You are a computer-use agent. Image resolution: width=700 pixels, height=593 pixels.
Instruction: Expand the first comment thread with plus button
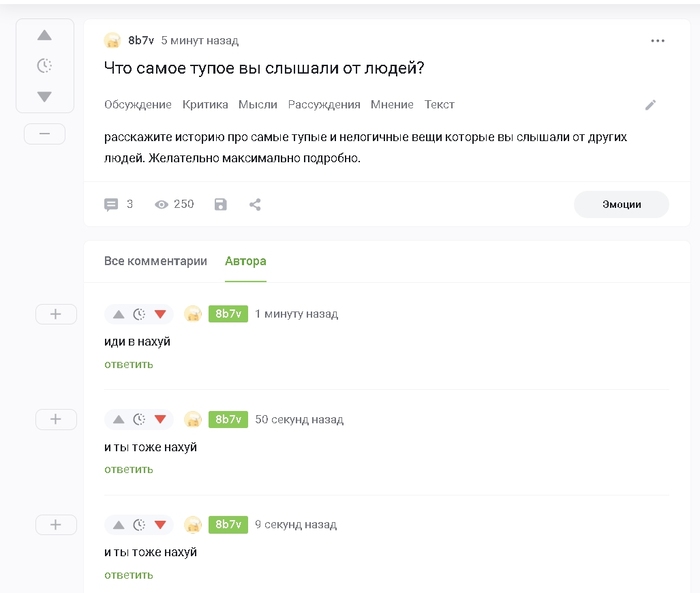click(56, 314)
